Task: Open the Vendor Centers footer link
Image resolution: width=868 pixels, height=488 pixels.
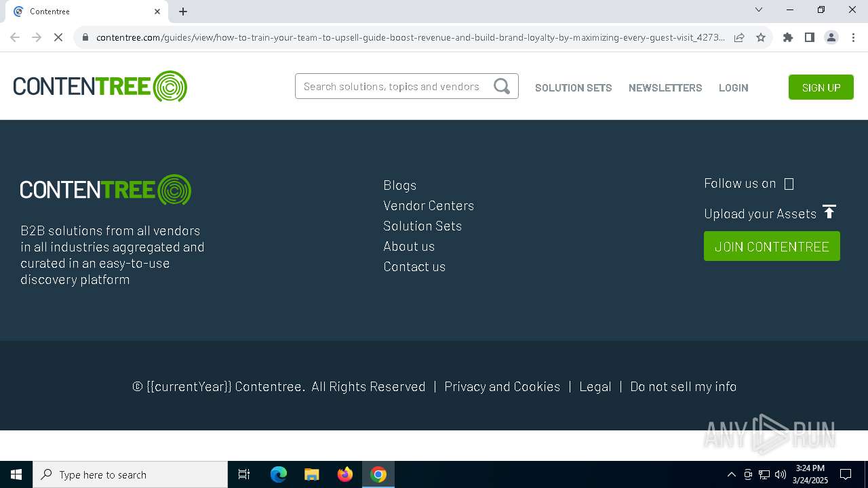Action: 429,205
